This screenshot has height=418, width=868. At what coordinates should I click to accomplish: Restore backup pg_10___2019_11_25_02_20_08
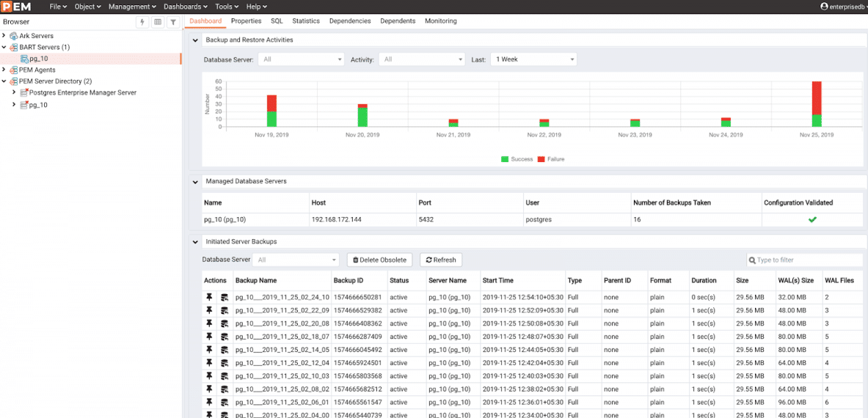(x=225, y=323)
